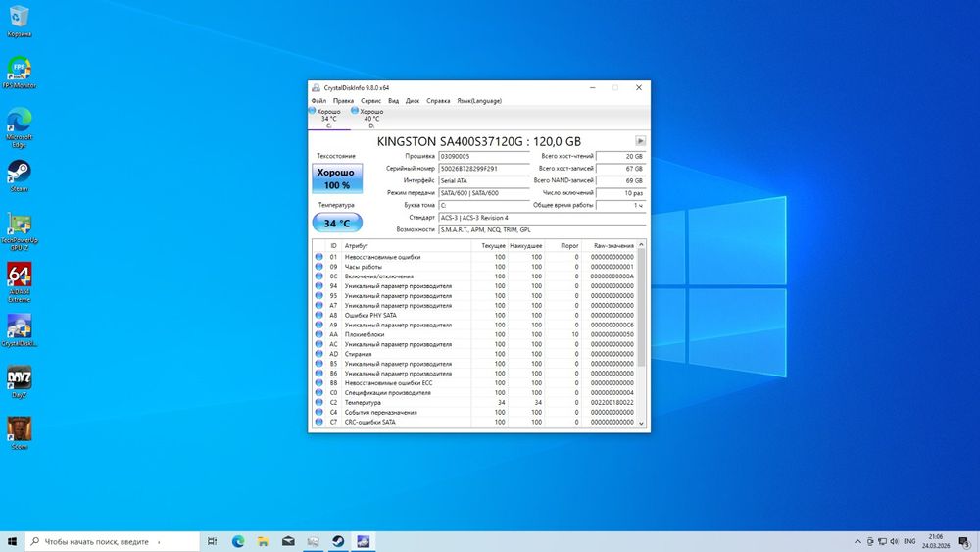The width and height of the screenshot is (980, 552).
Task: Click the 69 GB NAND writes value
Action: click(x=620, y=180)
